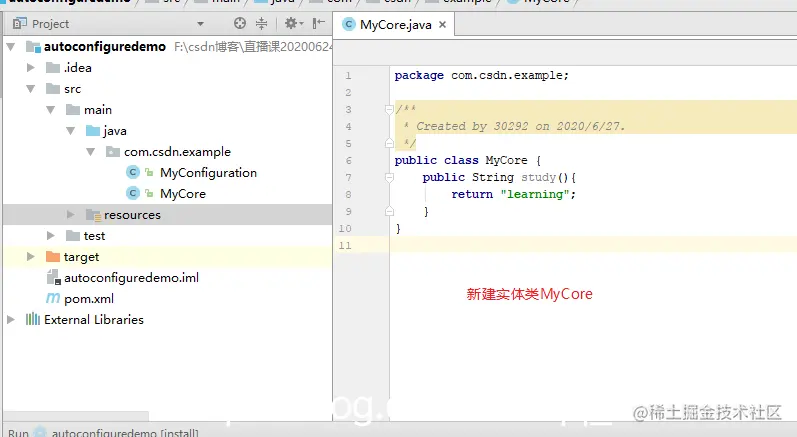Image resolution: width=797 pixels, height=437 pixels.
Task: Click line number 11 in gutter
Action: click(x=345, y=245)
